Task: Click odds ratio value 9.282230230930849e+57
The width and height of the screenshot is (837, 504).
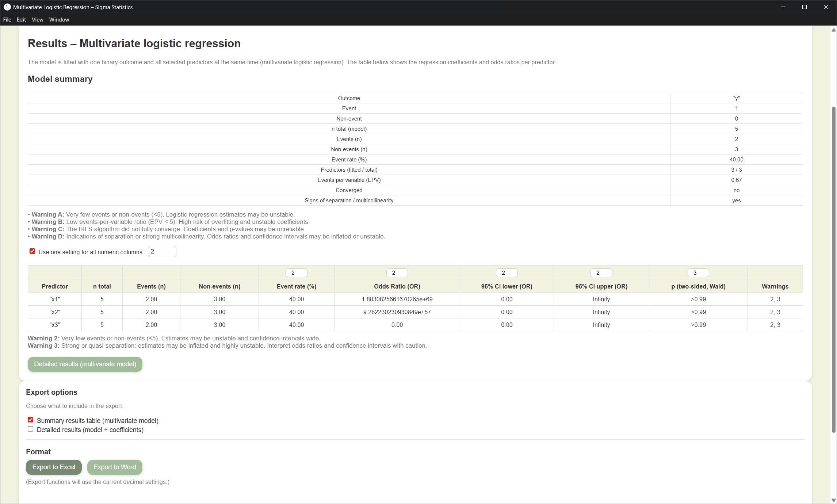Action: [397, 312]
